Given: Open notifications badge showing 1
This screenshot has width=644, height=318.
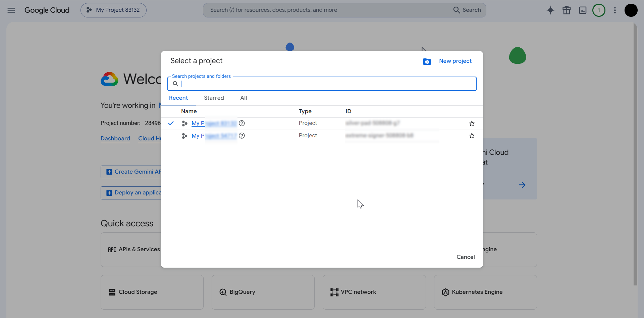Looking at the screenshot, I should [x=599, y=10].
